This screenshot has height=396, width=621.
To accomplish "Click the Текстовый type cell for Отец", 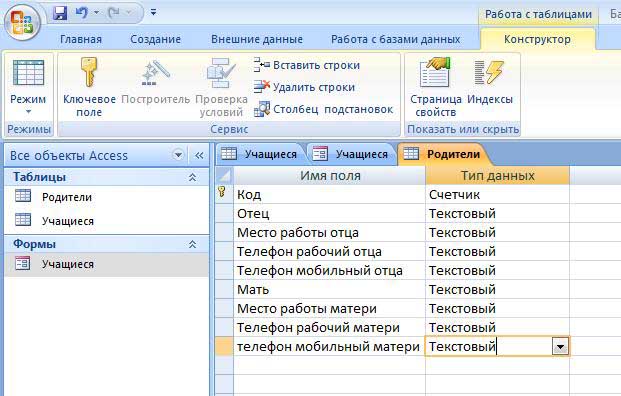I will (497, 213).
